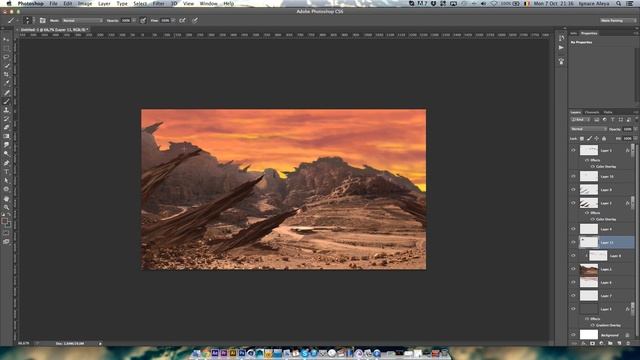Open the File menu
The height and width of the screenshot is (360, 640).
point(53,3)
